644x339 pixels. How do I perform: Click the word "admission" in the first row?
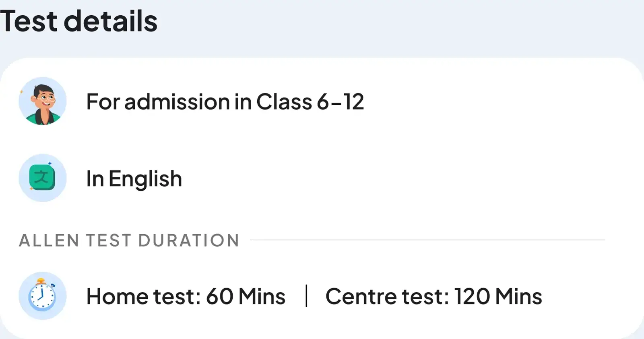click(177, 102)
